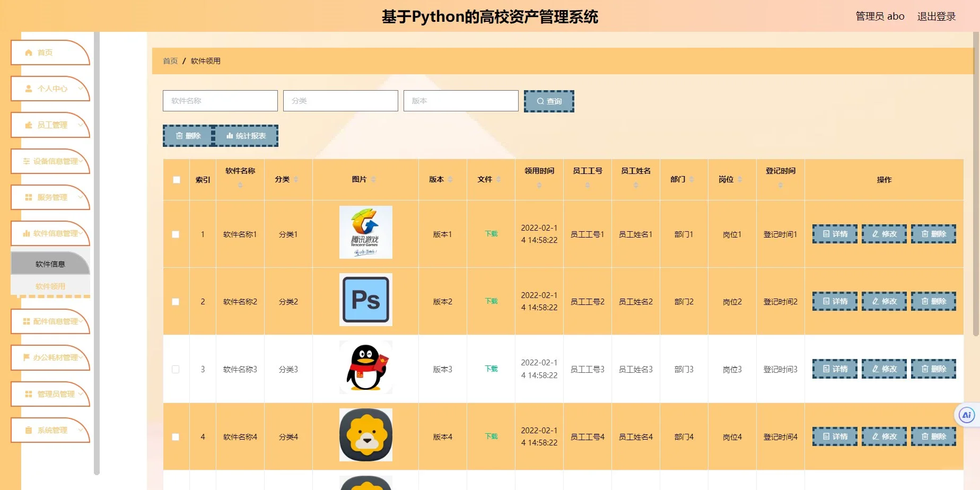Click the 设备信息管理 sidebar icon
The height and width of the screenshot is (490, 980).
[27, 161]
